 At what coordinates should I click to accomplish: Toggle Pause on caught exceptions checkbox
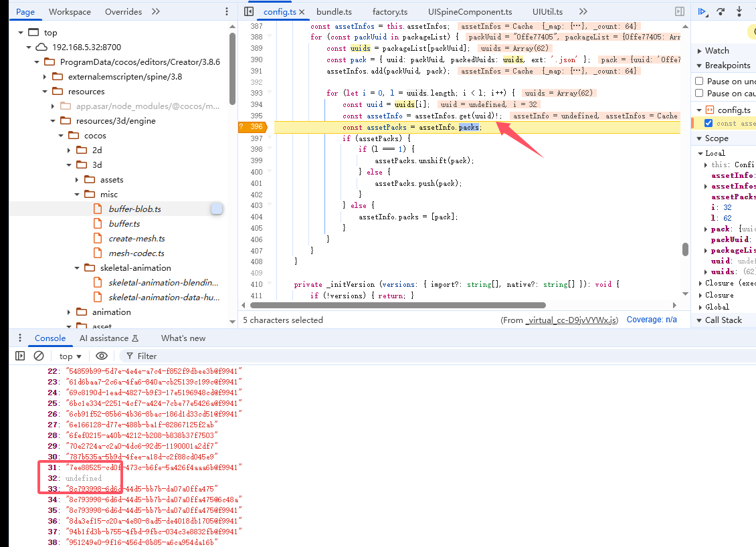coord(699,93)
